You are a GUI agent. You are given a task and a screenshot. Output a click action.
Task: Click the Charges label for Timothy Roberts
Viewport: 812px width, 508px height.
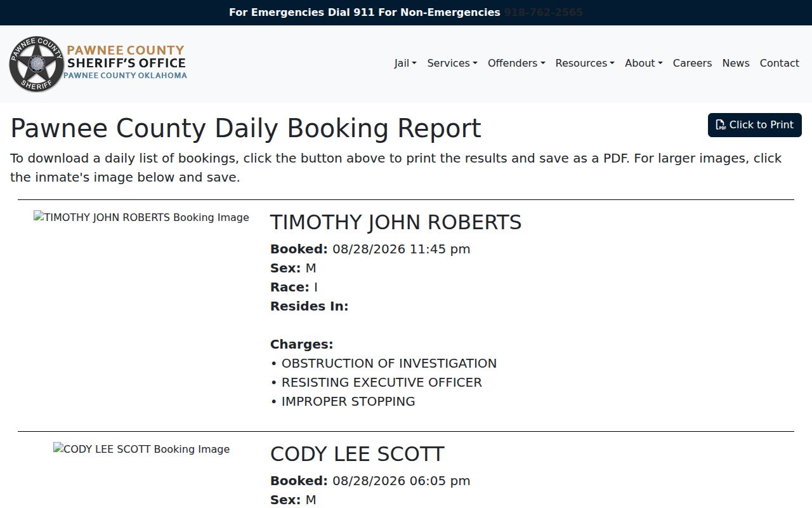pos(302,344)
